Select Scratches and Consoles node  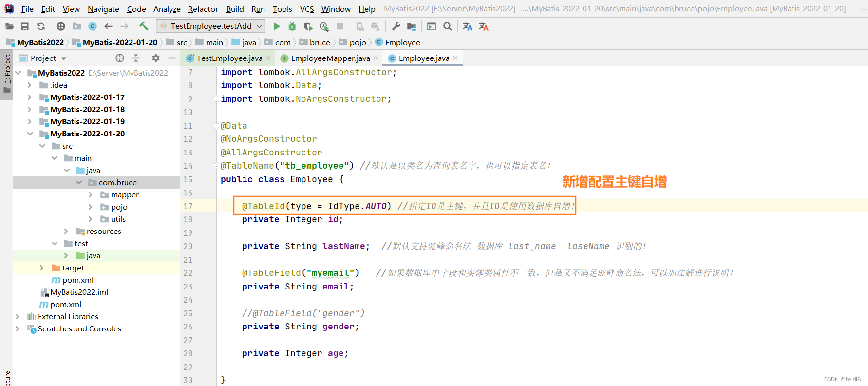click(x=79, y=328)
